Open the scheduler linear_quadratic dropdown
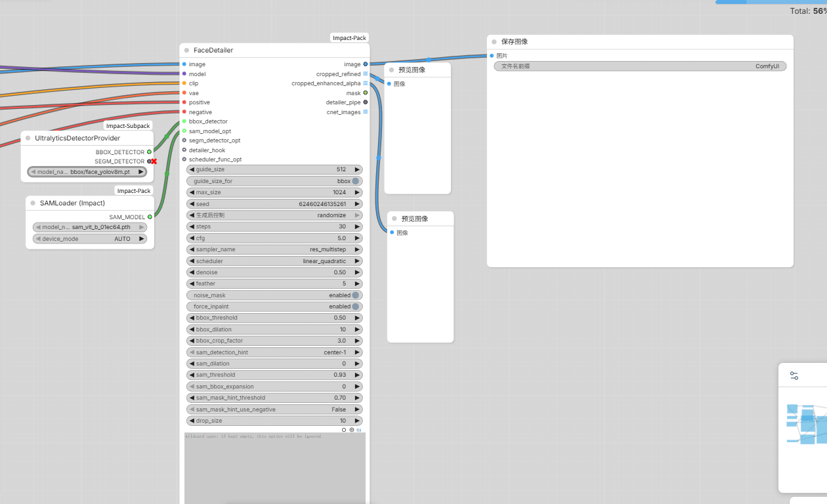This screenshot has height=504, width=827. coord(274,261)
